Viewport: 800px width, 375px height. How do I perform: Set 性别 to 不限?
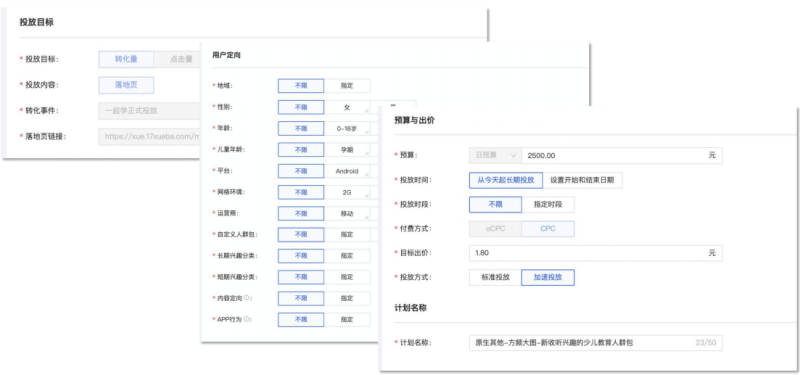click(301, 107)
